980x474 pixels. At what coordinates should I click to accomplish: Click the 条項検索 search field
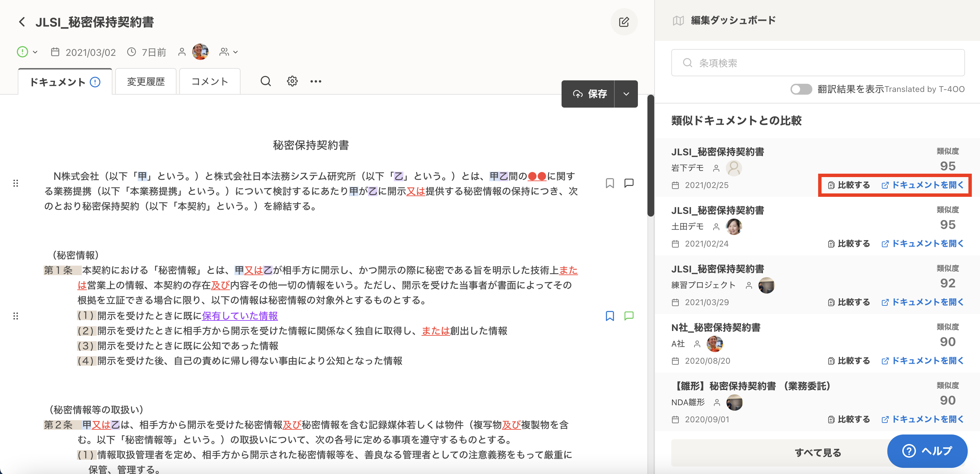tap(817, 63)
